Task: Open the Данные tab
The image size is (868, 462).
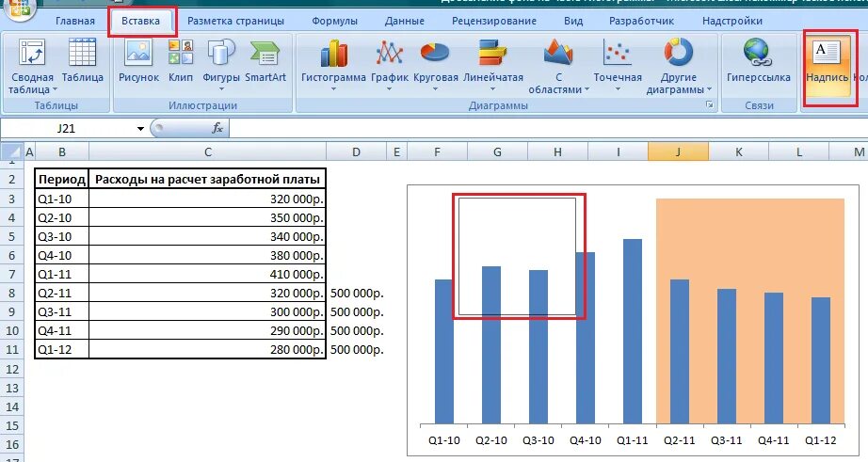Action: click(x=405, y=21)
